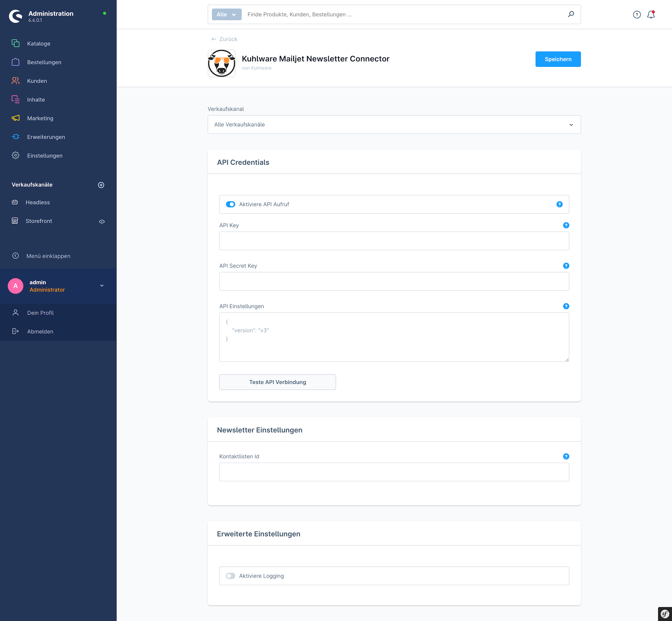Click the admin avatar circle
This screenshot has height=621, width=672.
tap(15, 286)
